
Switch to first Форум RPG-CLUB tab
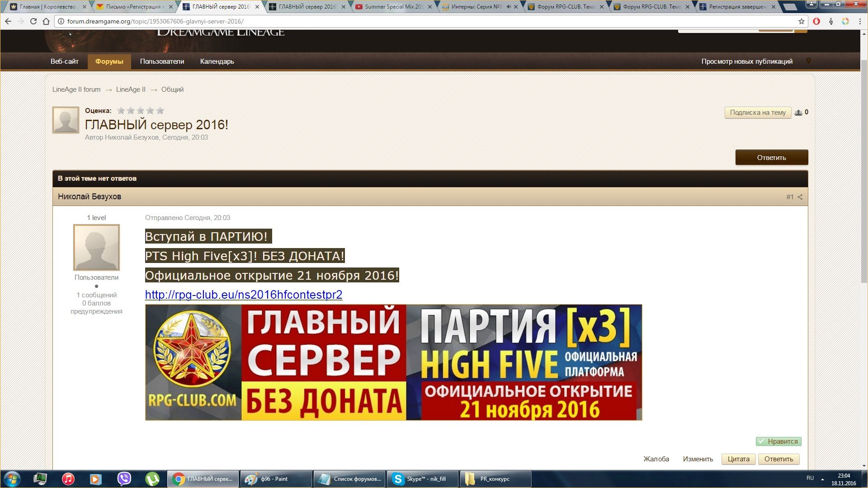565,7
